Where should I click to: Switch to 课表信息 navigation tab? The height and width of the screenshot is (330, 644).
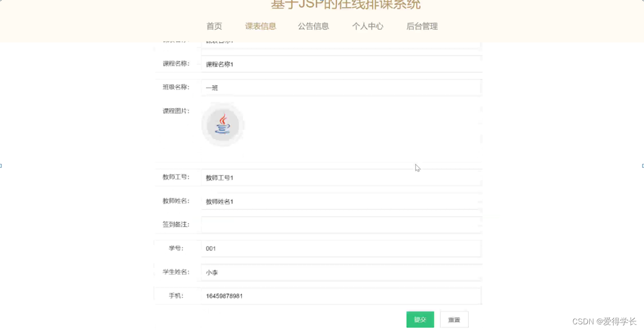[x=261, y=26]
